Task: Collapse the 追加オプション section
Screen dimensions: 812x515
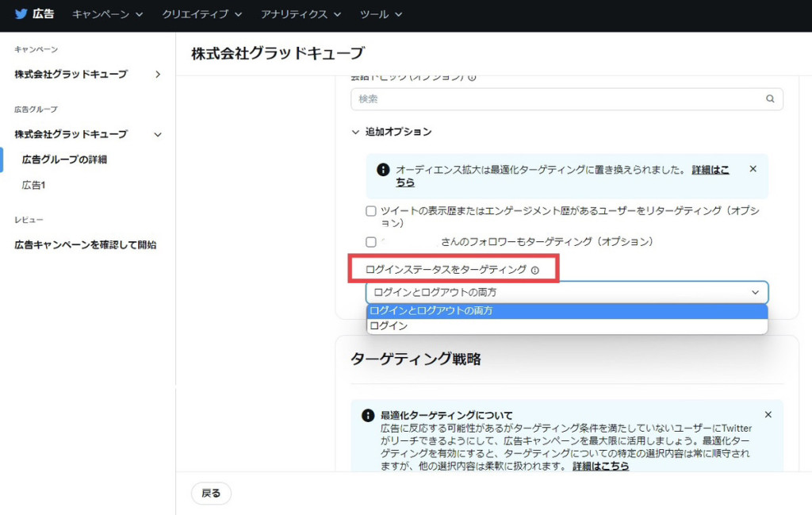Action: pyautogui.click(x=355, y=132)
